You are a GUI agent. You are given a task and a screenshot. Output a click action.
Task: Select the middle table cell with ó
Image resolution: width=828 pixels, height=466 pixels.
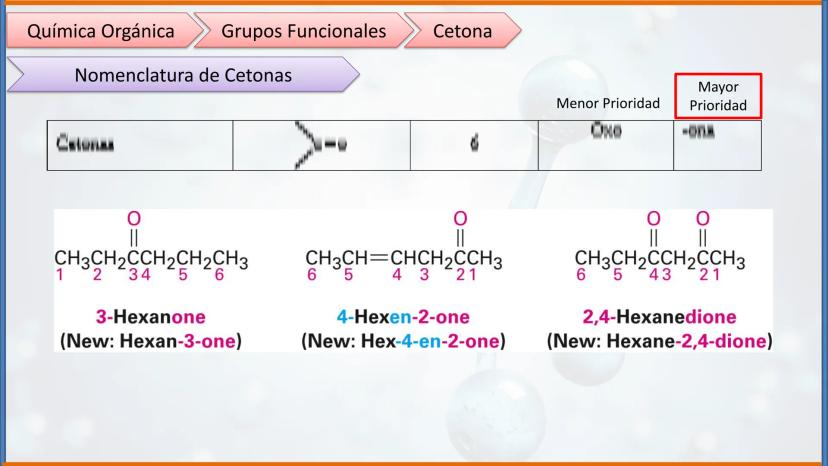tap(474, 146)
